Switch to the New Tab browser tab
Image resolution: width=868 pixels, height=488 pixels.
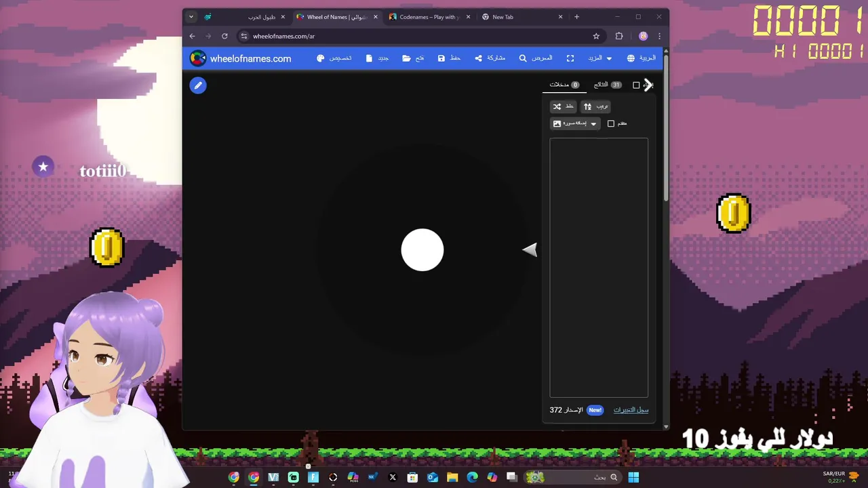pyautogui.click(x=521, y=17)
